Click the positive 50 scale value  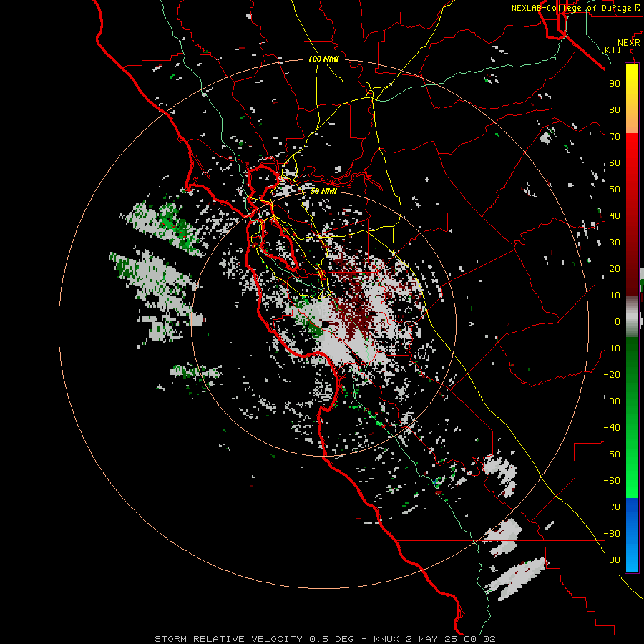615,190
